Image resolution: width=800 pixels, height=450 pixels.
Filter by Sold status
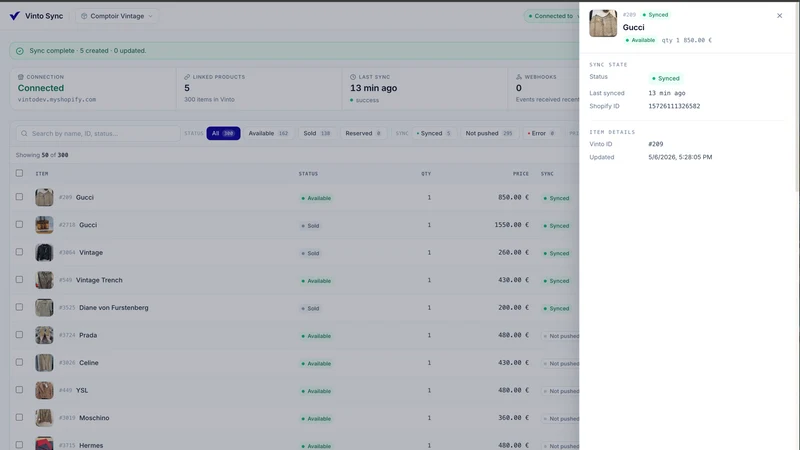pos(317,133)
